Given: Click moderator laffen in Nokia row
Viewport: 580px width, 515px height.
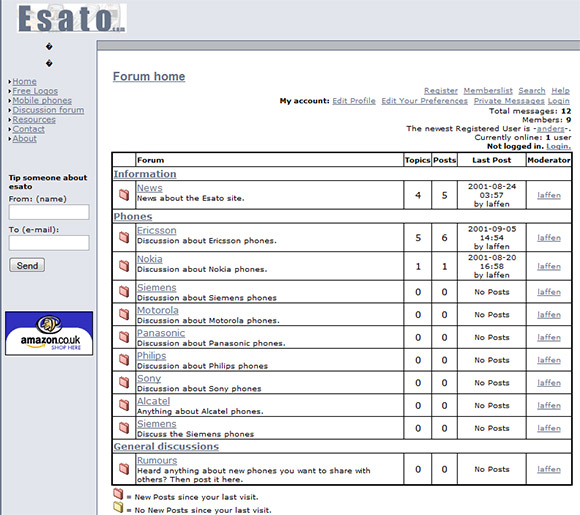Looking at the screenshot, I should coord(549,266).
